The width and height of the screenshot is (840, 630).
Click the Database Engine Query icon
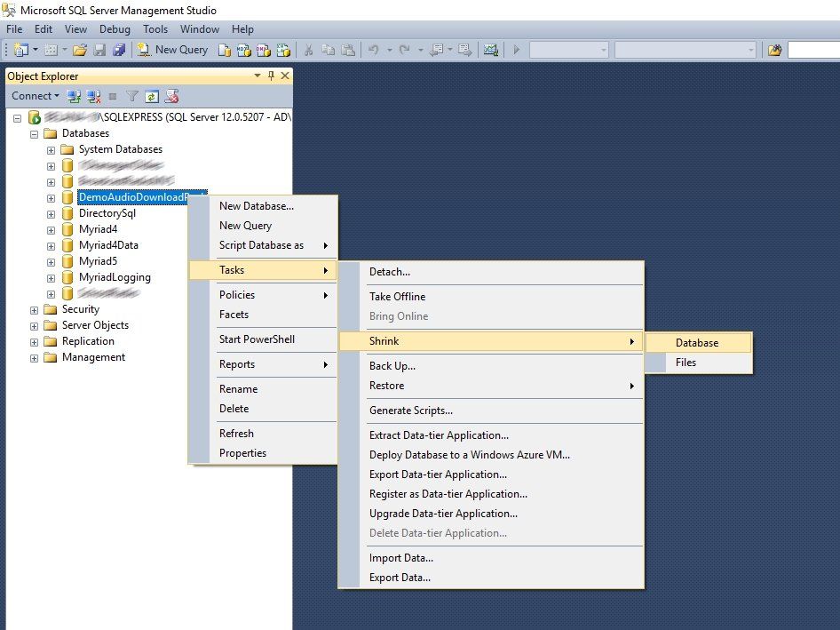click(x=225, y=50)
